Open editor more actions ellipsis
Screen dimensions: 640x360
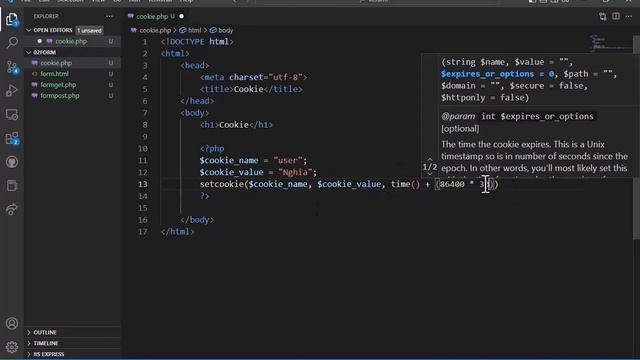tap(629, 16)
